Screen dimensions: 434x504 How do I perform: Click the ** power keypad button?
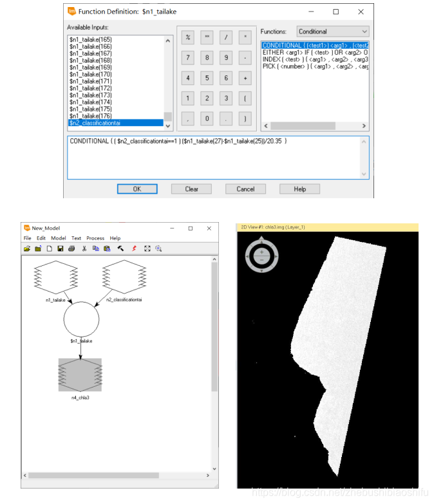click(207, 37)
